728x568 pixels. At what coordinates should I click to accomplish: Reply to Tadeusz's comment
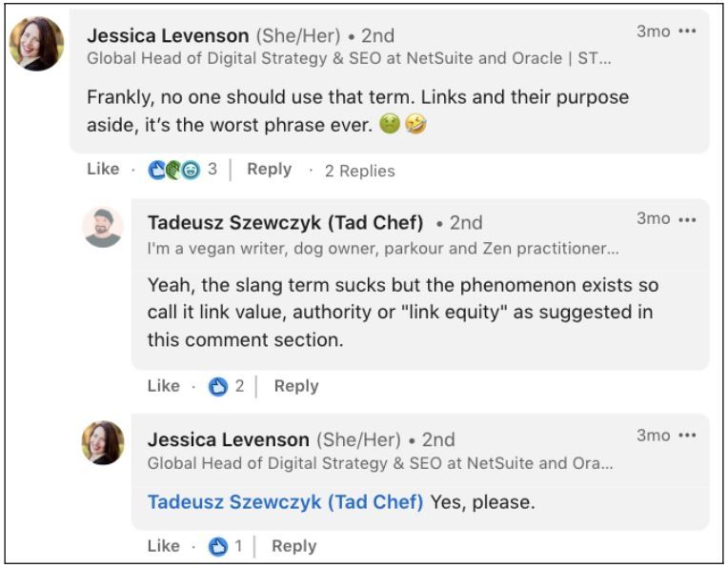296,386
